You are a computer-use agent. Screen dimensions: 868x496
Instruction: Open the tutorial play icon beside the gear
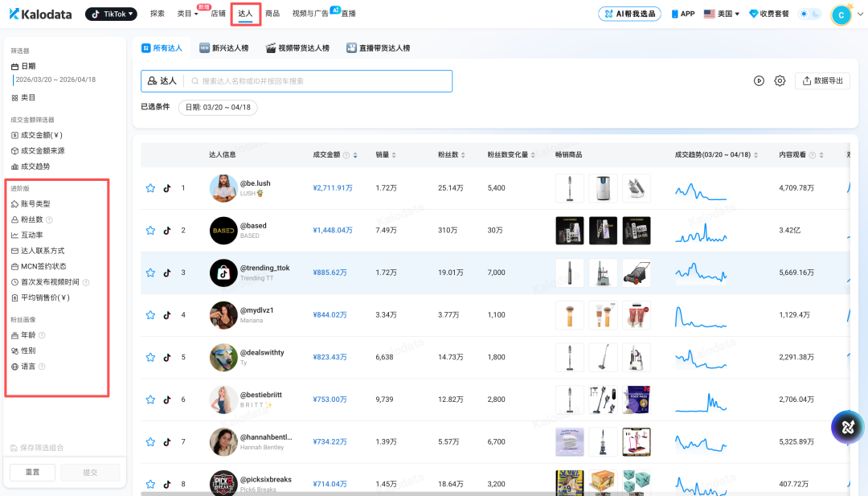point(759,80)
